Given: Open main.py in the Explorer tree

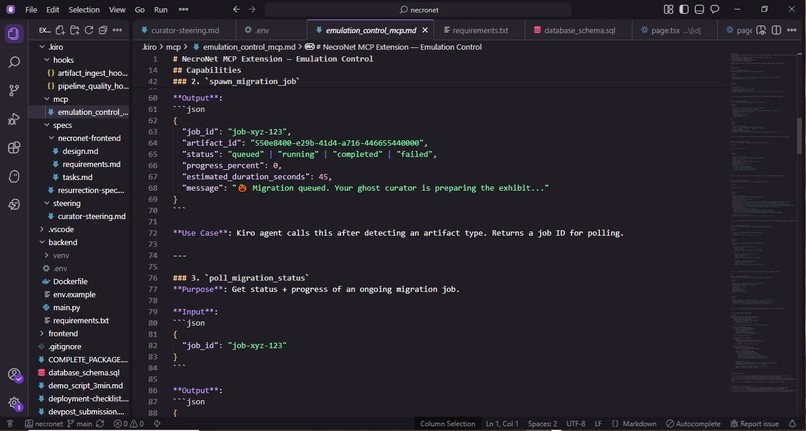Looking at the screenshot, I should tap(66, 308).
